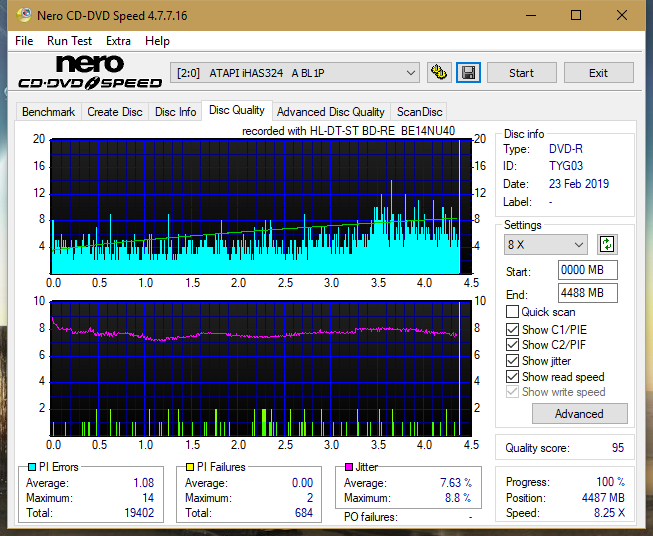Screen dimensions: 653x536
Task: Open the File menu
Action: pos(24,41)
